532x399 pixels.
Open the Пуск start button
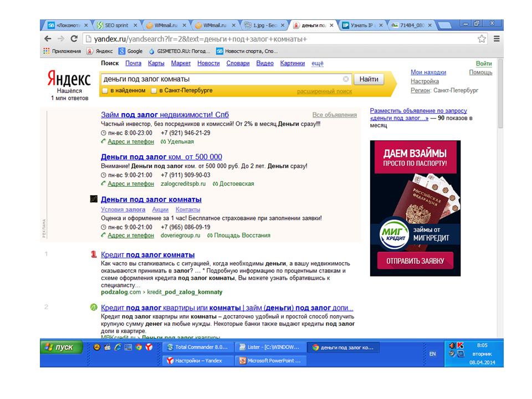pos(62,347)
